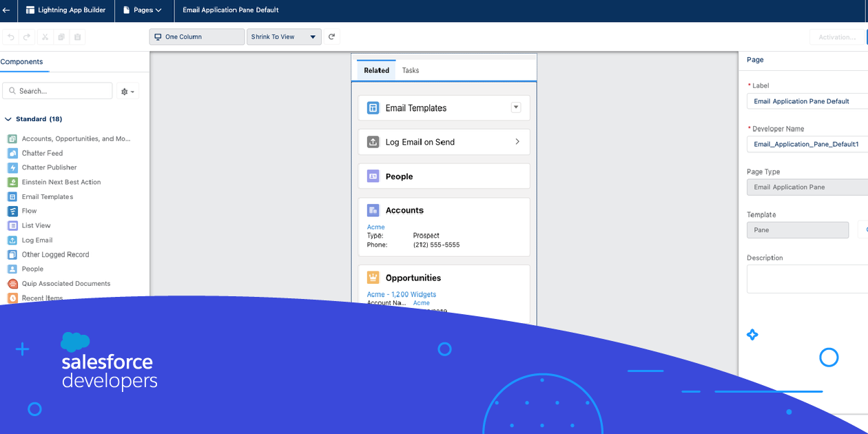Select Other Logged Record component

point(48,254)
